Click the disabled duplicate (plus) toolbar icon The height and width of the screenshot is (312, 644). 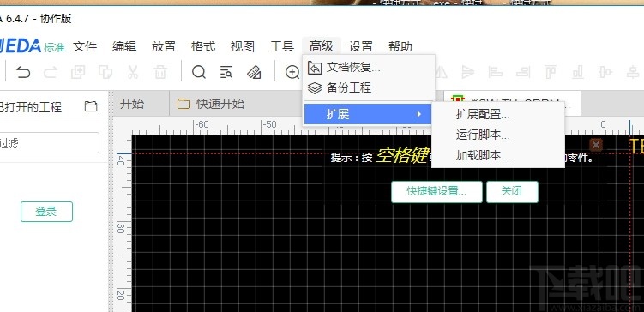(78, 73)
